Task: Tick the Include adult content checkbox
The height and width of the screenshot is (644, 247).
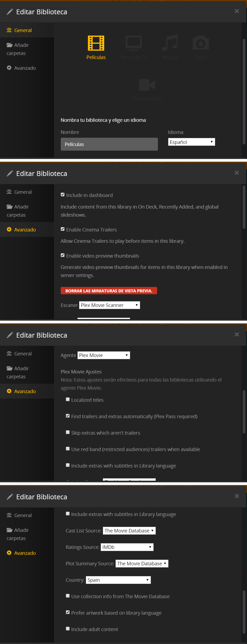Action: tap(68, 629)
